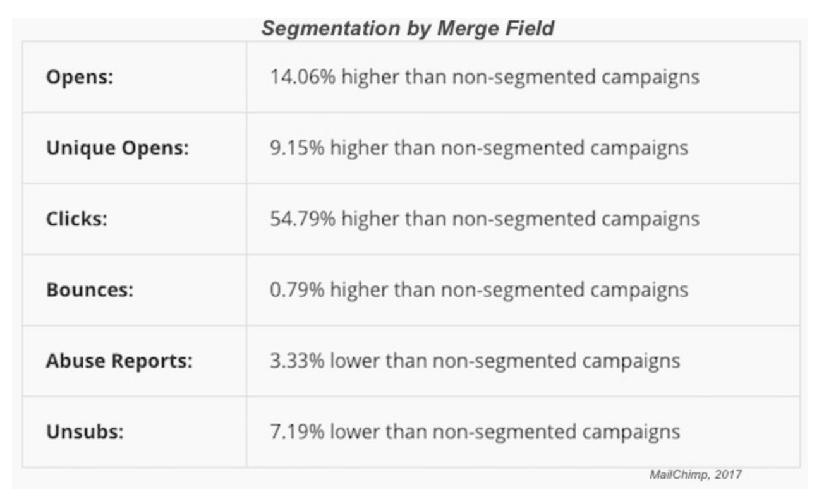Viewport: 824px width, 504px height.
Task: Select the Abuse Reports label
Action: pos(119,361)
